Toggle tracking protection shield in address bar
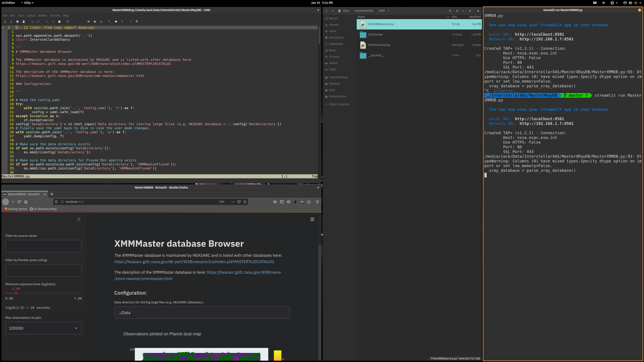This screenshot has width=644, height=362. tap(56, 202)
